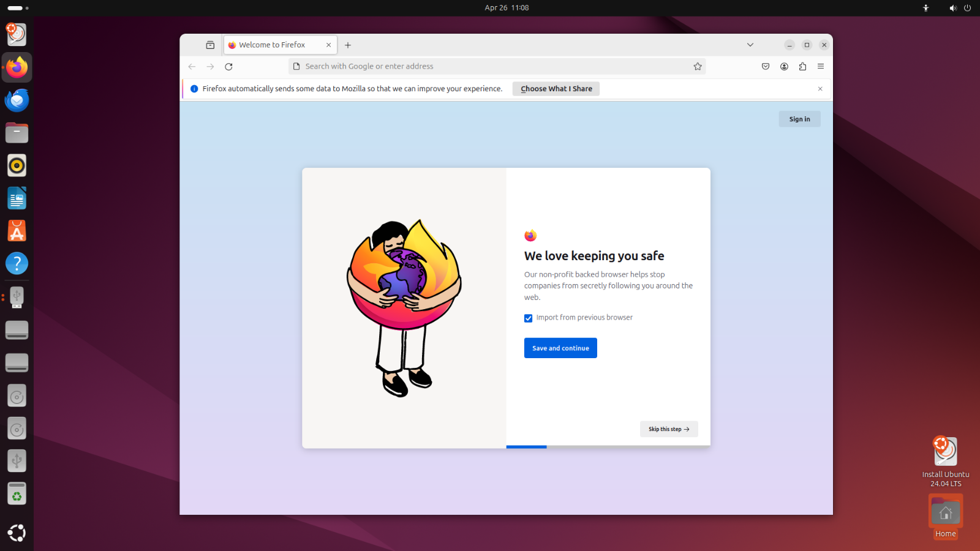This screenshot has height=551, width=980.
Task: Click the Sign in button
Action: [799, 119]
